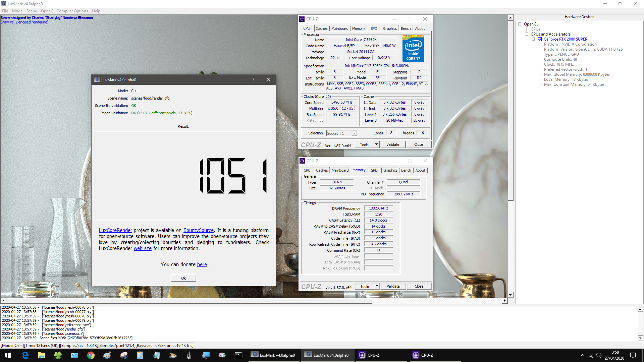Open the paint palette taskbar app

(107, 355)
